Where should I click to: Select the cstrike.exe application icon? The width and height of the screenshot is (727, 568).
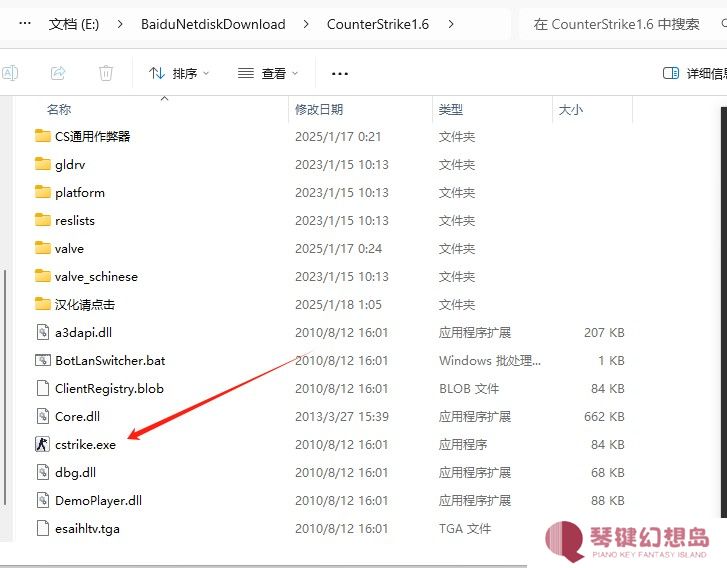[x=42, y=444]
